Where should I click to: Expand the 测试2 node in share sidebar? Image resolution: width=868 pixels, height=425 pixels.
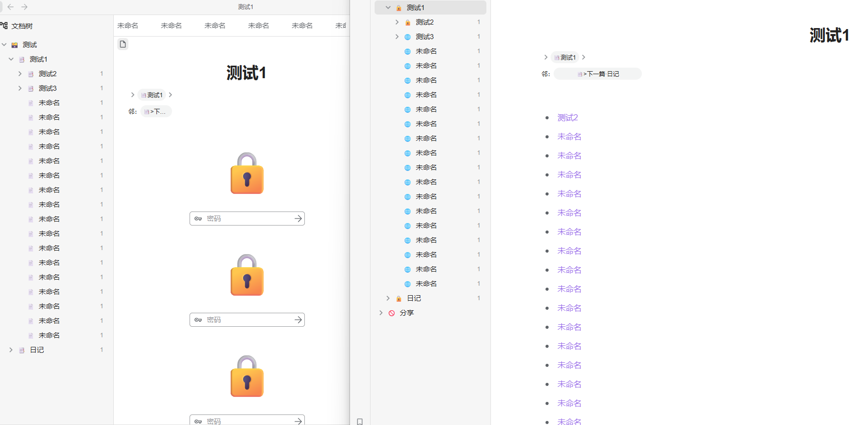[x=397, y=22]
